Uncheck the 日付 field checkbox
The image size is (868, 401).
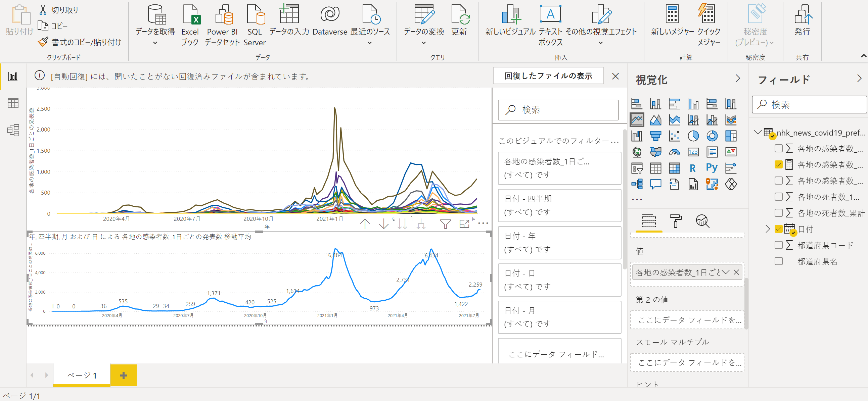tap(778, 229)
